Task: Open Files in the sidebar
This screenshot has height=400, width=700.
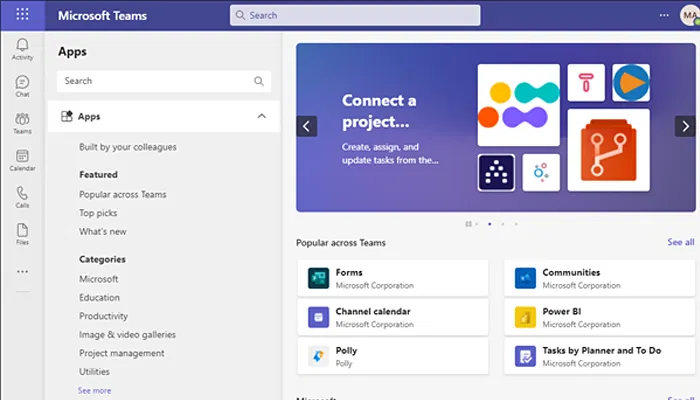Action: [x=22, y=234]
